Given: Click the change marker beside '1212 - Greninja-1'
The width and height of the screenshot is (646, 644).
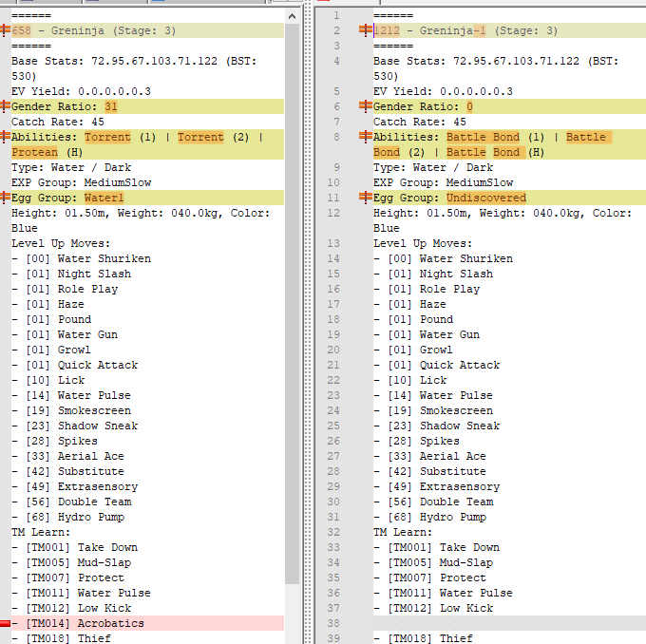Looking at the screenshot, I should point(365,30).
